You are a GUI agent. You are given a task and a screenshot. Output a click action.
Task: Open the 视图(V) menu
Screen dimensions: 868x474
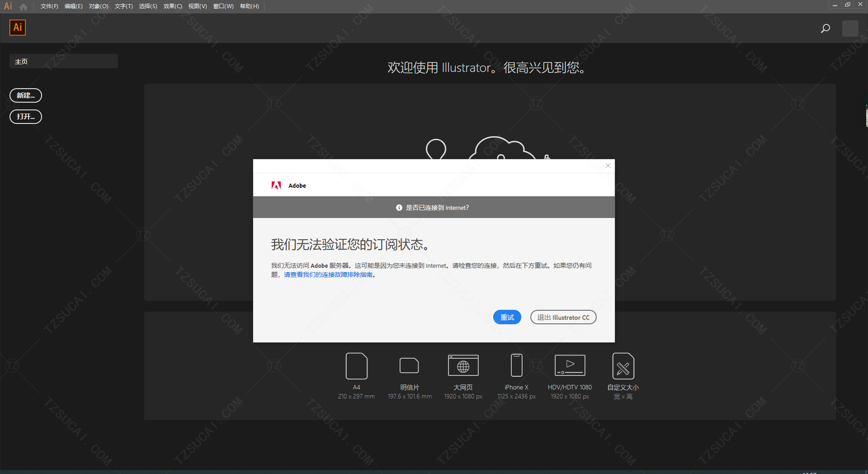(198, 6)
